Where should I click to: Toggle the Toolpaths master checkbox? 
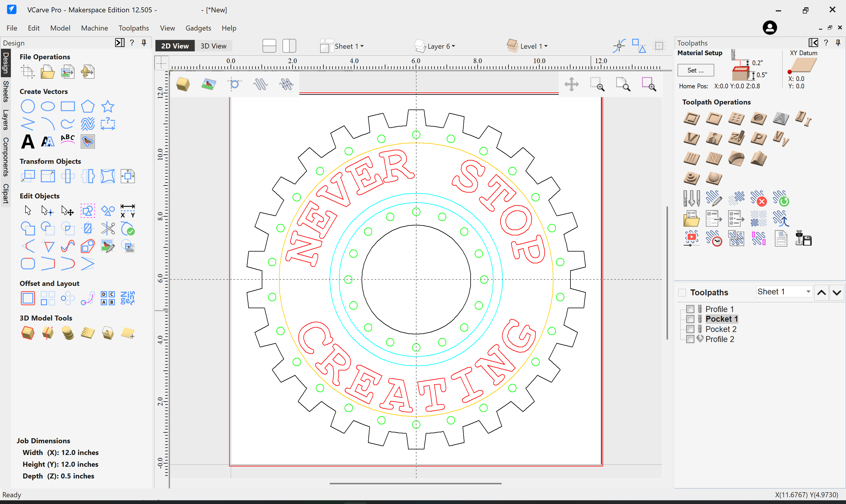(x=682, y=292)
